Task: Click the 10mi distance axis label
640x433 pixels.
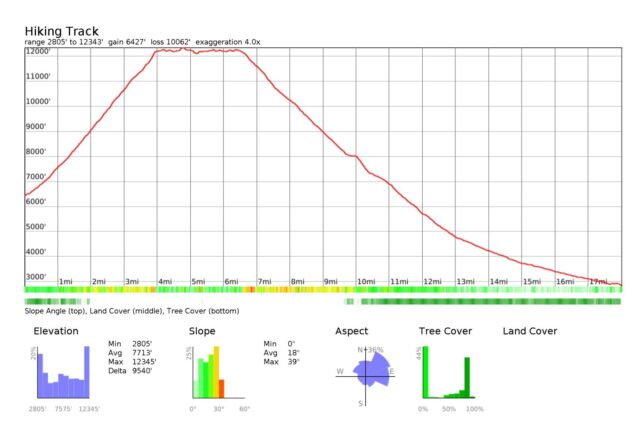Action: [x=366, y=282]
